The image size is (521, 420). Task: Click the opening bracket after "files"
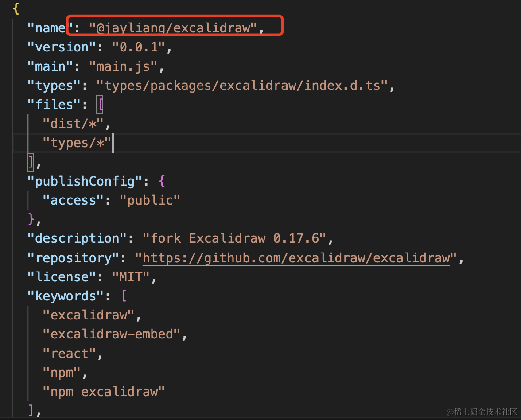tap(100, 105)
